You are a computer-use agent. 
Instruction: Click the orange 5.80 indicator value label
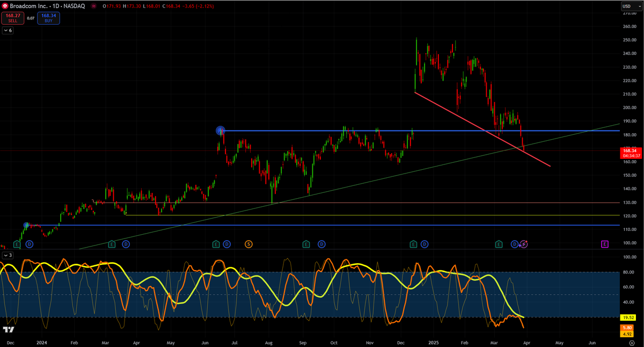628,327
